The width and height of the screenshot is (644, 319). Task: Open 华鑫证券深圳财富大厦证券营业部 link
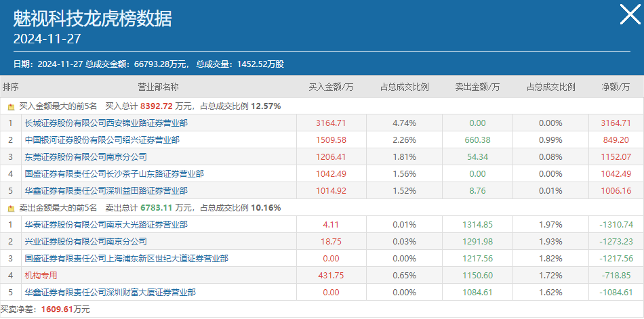point(110,293)
